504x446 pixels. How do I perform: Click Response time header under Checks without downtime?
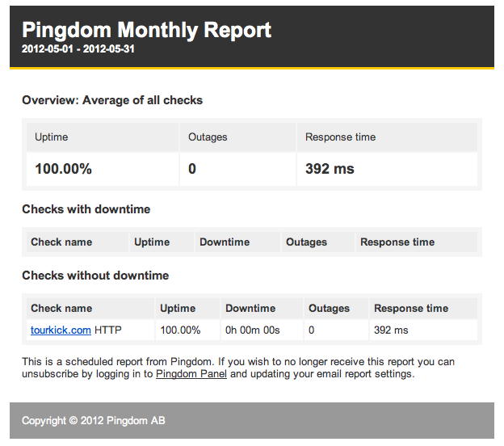tap(424, 308)
